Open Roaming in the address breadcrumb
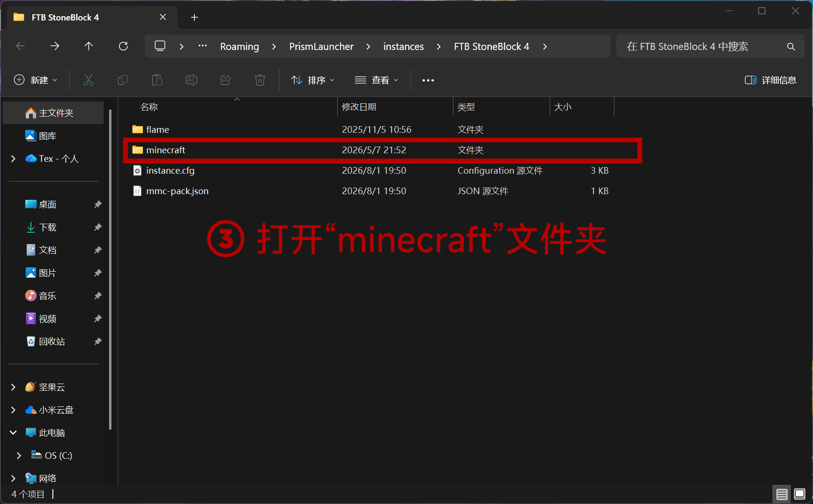This screenshot has width=813, height=504. pyautogui.click(x=240, y=47)
